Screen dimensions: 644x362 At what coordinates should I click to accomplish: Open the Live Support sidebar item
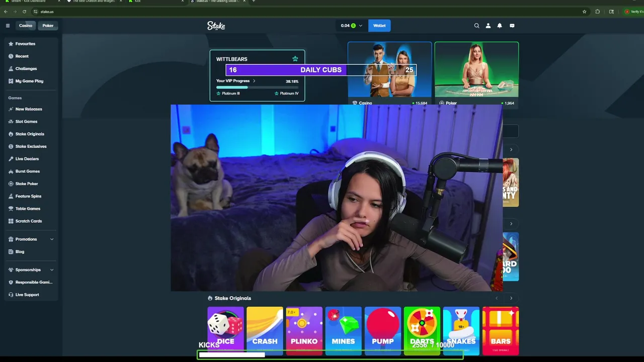point(31,295)
